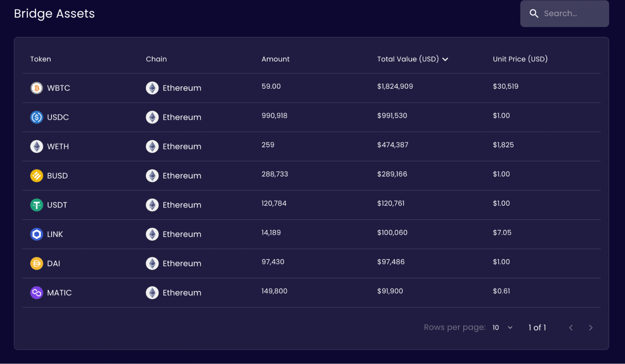
Task: Sort by the Token column header
Action: (x=41, y=59)
